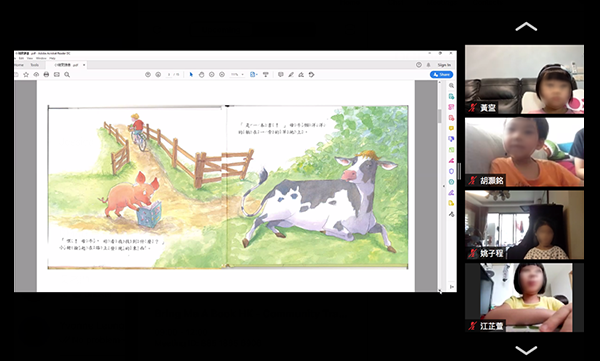Open the zoom percentage dropdown
600x361 pixels.
coord(237,75)
